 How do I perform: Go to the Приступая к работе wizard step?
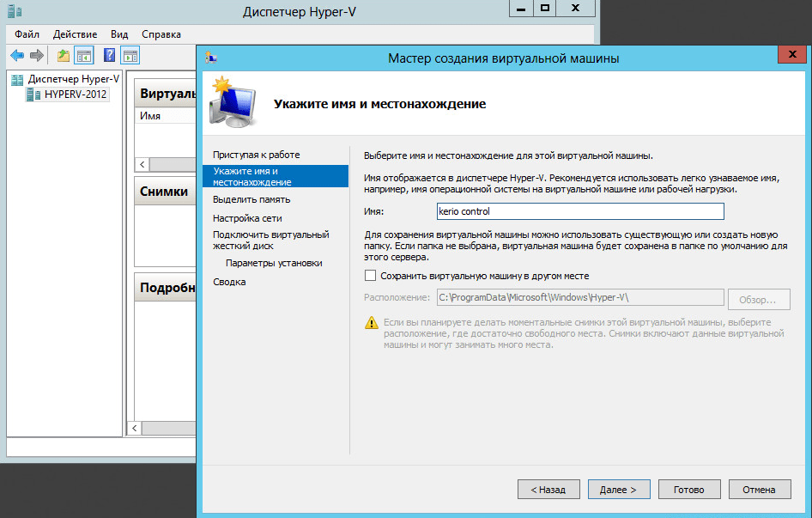pos(257,155)
